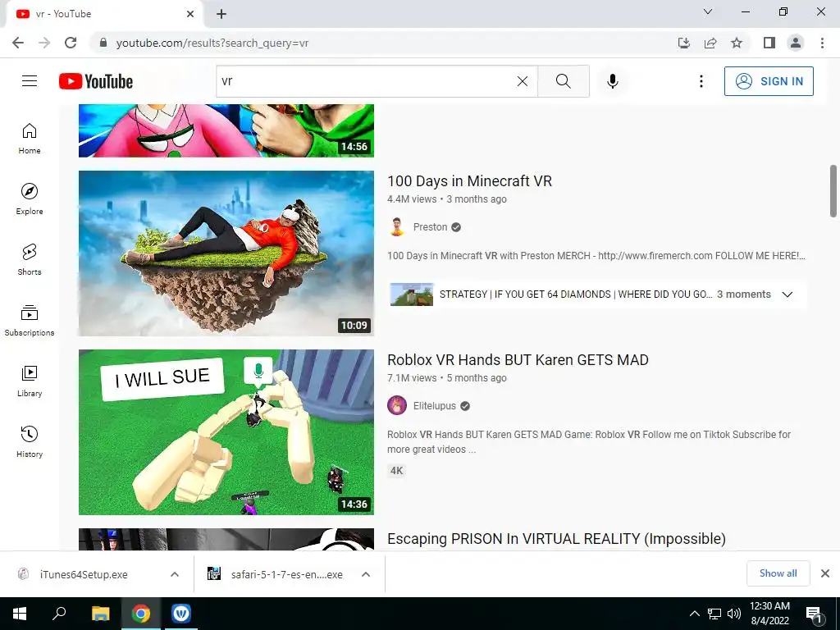This screenshot has width=840, height=630.
Task: Open Chrome profile avatar
Action: pos(796,43)
